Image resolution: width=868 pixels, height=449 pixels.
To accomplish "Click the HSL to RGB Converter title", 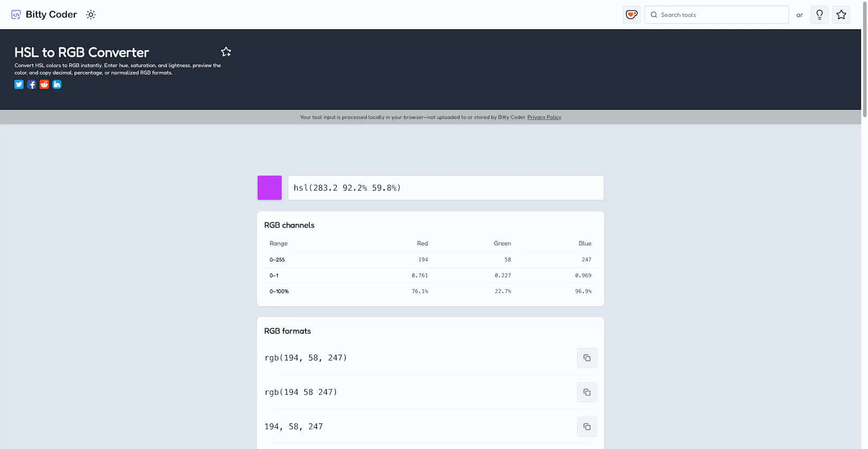I will point(81,53).
